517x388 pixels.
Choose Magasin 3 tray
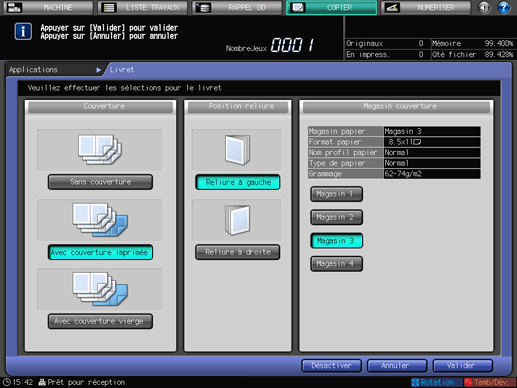coord(336,241)
